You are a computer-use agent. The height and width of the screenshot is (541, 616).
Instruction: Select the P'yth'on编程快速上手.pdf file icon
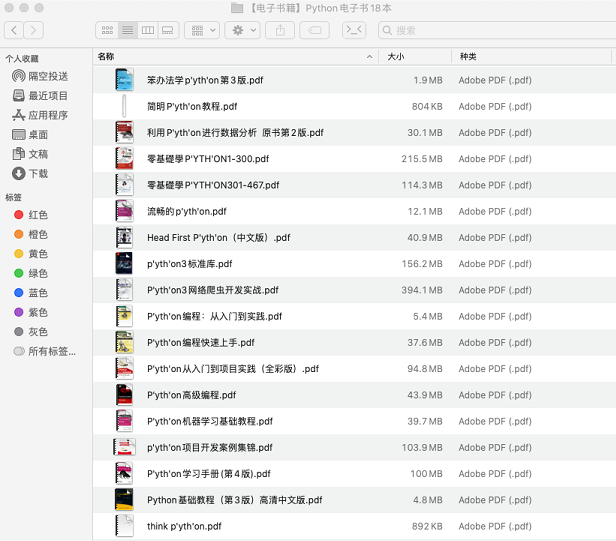click(x=124, y=342)
